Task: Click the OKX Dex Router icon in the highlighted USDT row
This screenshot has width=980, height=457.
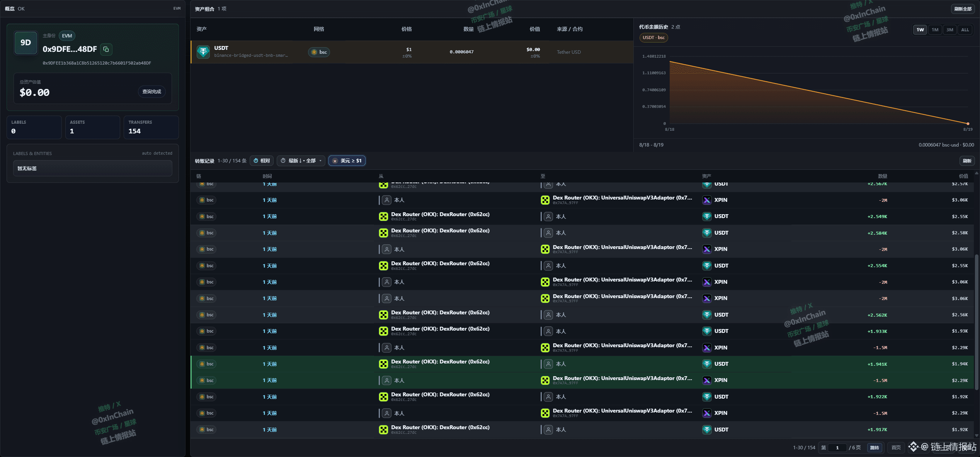Action: pyautogui.click(x=383, y=364)
